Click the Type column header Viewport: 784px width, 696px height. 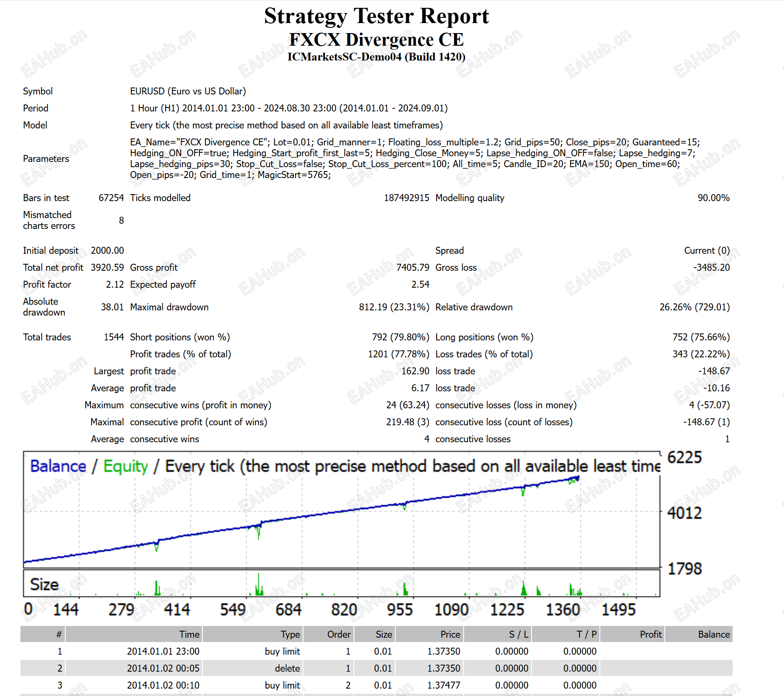(x=253, y=634)
